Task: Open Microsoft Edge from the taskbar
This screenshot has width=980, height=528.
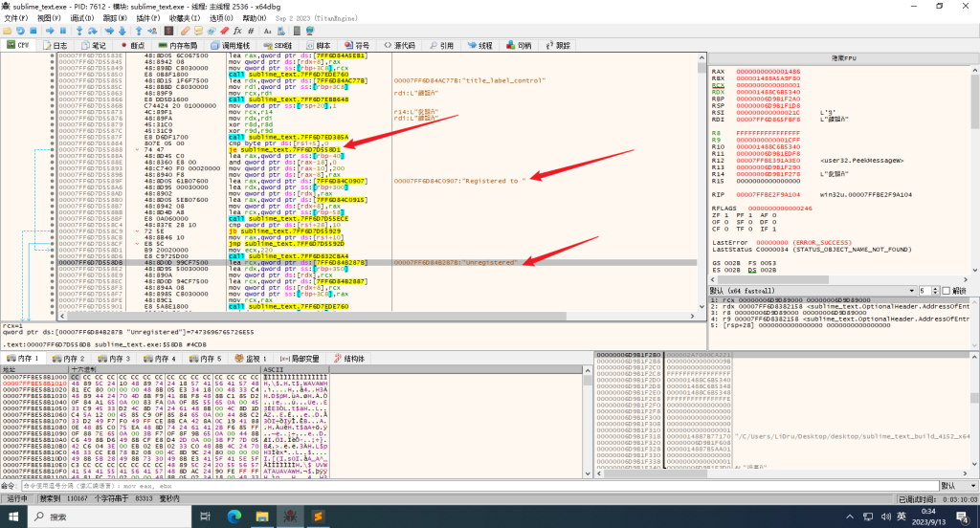Action: [x=234, y=517]
